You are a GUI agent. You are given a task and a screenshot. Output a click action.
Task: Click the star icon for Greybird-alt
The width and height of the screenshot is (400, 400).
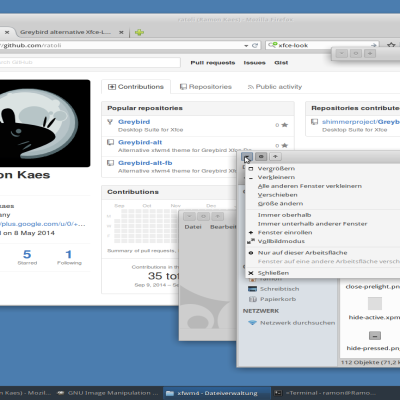pyautogui.click(x=284, y=146)
